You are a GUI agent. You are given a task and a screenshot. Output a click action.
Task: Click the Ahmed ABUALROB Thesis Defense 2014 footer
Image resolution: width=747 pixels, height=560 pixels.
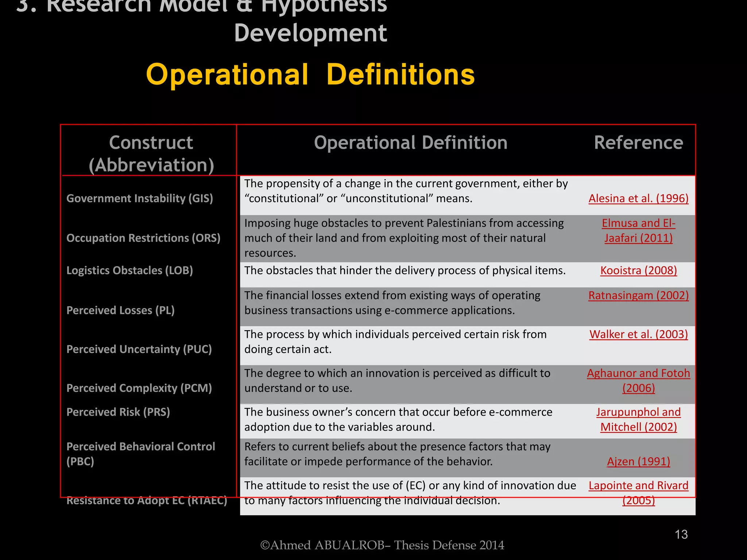382,545
